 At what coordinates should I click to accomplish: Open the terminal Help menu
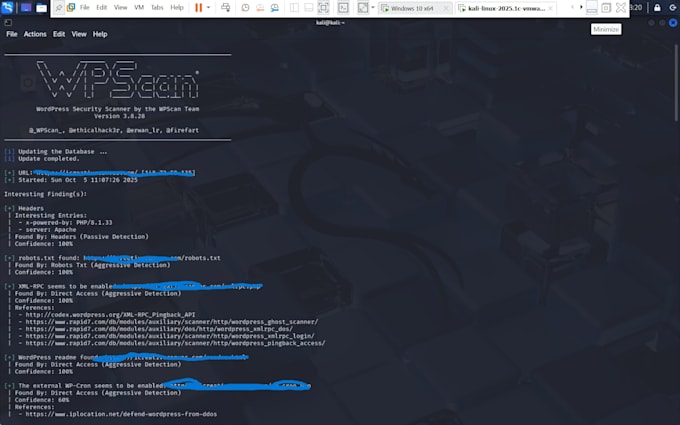coord(100,34)
